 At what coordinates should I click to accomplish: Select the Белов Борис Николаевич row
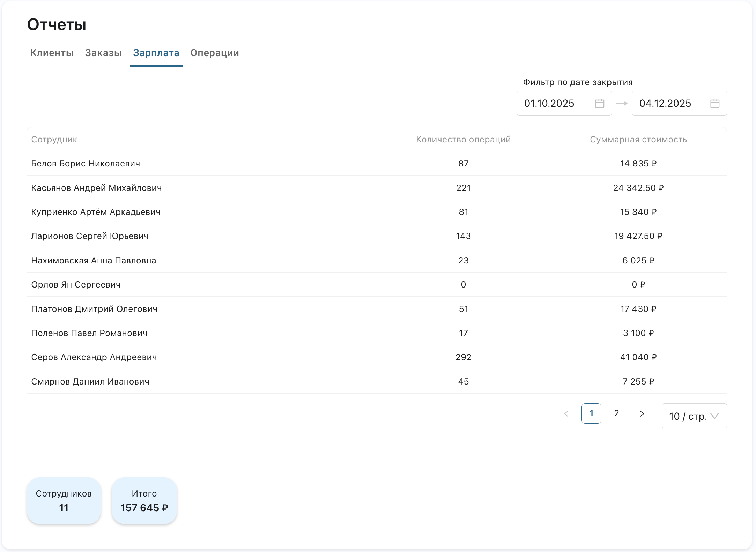click(x=86, y=164)
